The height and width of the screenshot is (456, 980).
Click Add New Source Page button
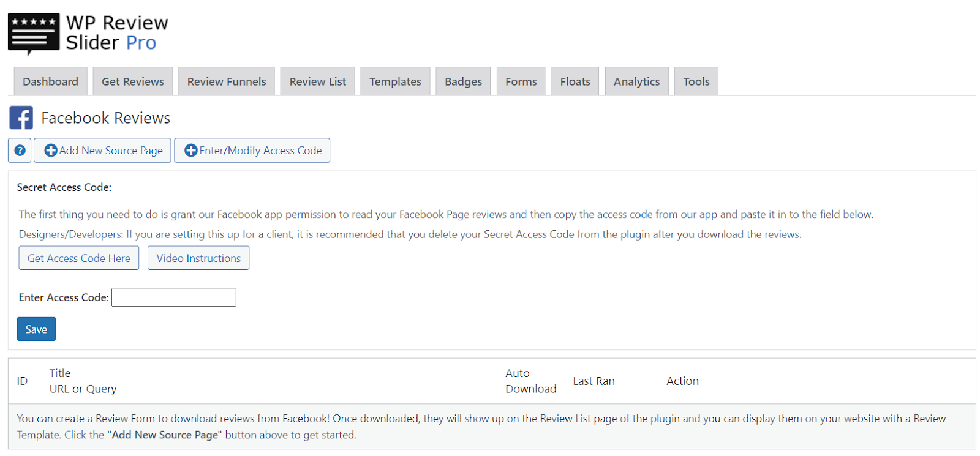click(102, 151)
